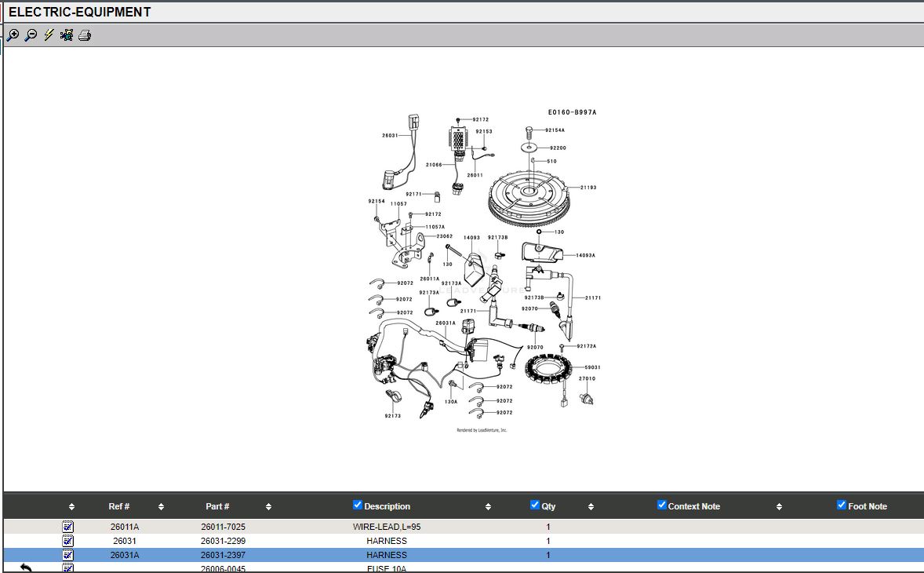Click the sort arrows right of Description
This screenshot has height=573, width=924.
pyautogui.click(x=488, y=507)
